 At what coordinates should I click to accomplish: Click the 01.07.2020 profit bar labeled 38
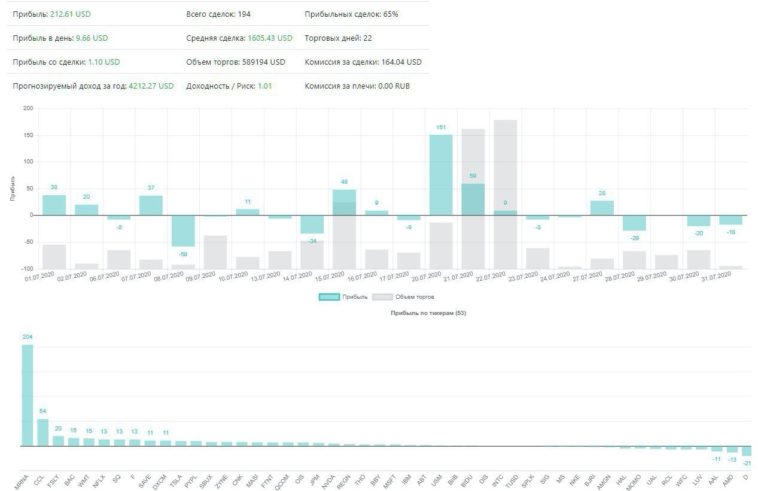(x=54, y=204)
